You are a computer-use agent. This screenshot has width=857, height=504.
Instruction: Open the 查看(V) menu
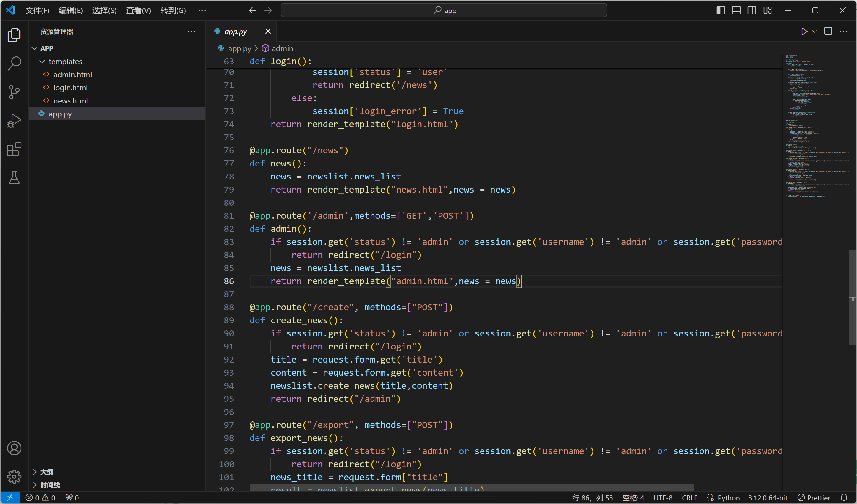138,10
